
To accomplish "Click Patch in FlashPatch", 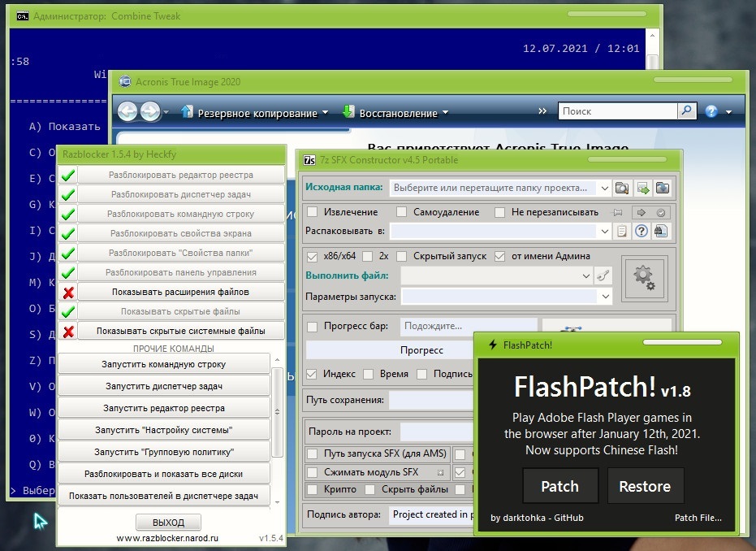I will 560,486.
